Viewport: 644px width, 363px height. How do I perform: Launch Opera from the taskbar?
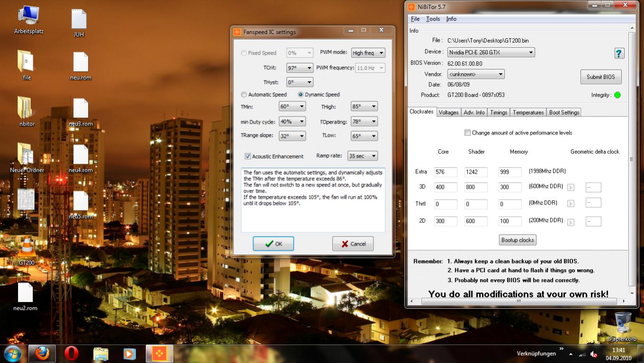(x=72, y=354)
